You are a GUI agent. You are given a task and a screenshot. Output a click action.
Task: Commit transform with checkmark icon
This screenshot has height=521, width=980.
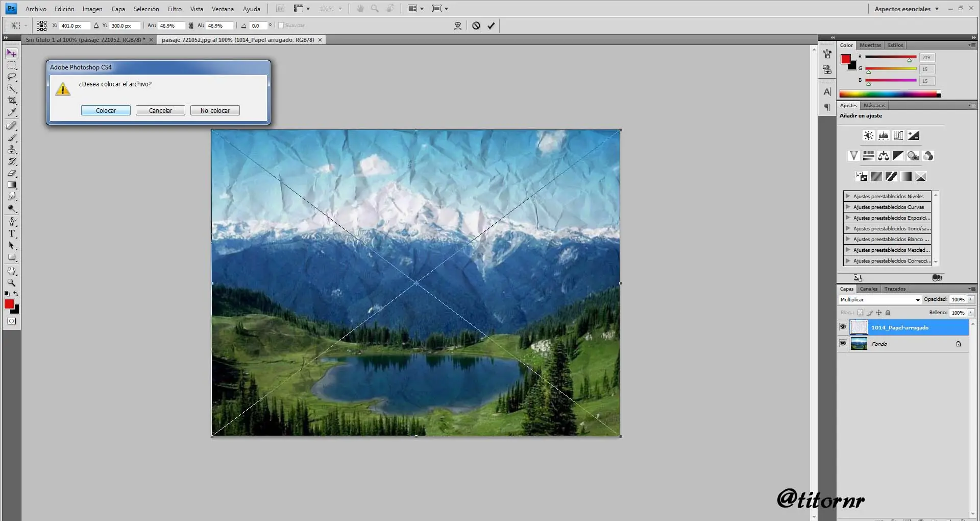pyautogui.click(x=491, y=26)
